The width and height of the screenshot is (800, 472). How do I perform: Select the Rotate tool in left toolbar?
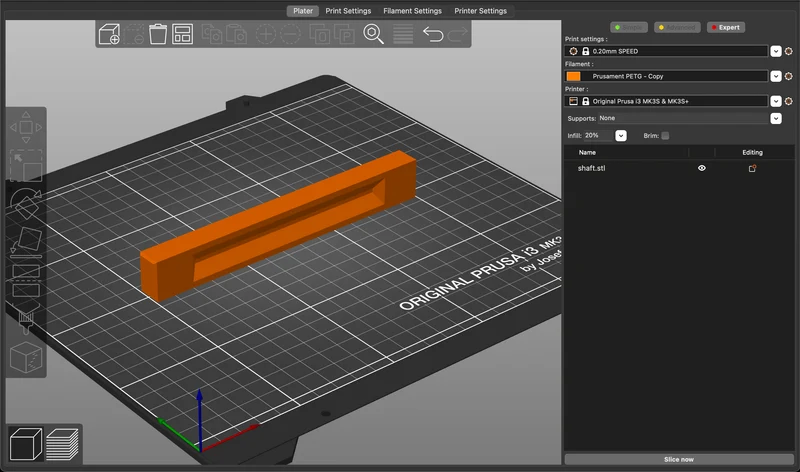(x=26, y=204)
